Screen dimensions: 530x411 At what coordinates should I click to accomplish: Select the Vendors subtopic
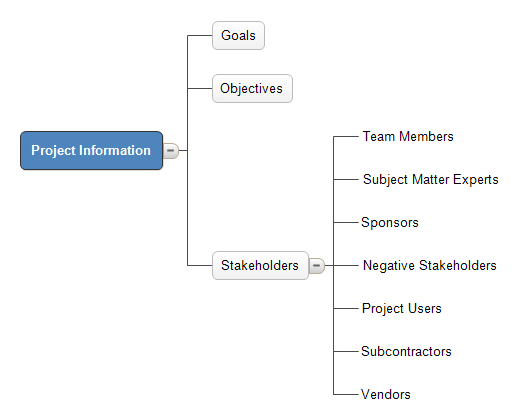[x=386, y=394]
